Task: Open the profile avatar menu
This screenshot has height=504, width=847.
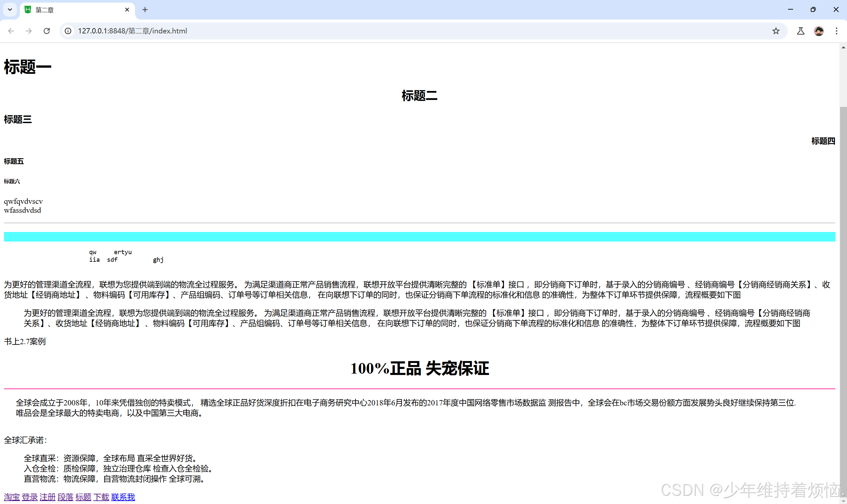Action: click(819, 31)
